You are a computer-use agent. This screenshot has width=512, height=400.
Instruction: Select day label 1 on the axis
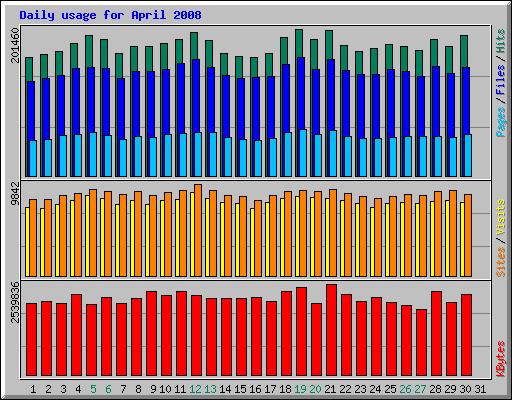coord(33,389)
